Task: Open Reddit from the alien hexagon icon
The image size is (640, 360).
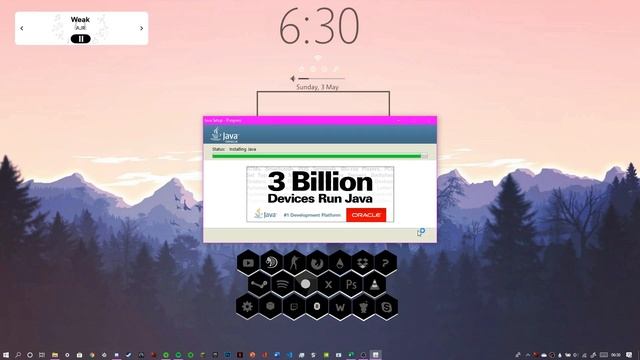Action: (x=363, y=307)
